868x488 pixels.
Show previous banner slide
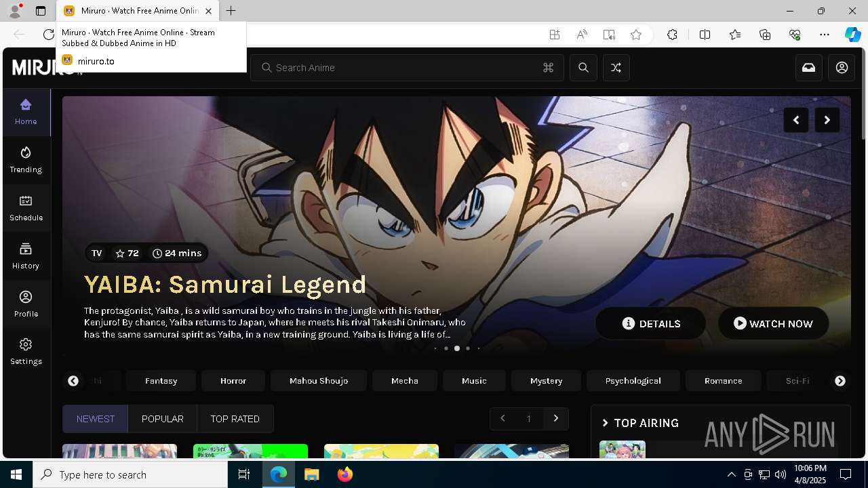click(x=796, y=120)
